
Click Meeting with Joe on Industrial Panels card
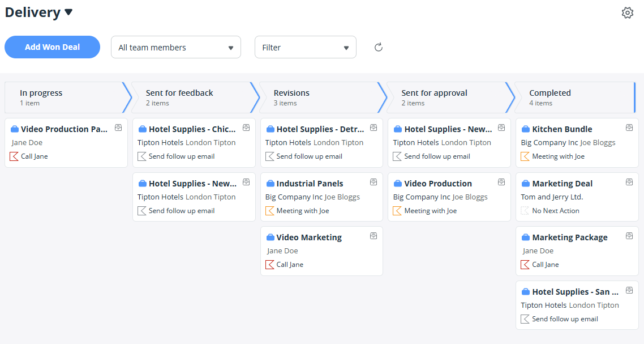click(x=303, y=211)
